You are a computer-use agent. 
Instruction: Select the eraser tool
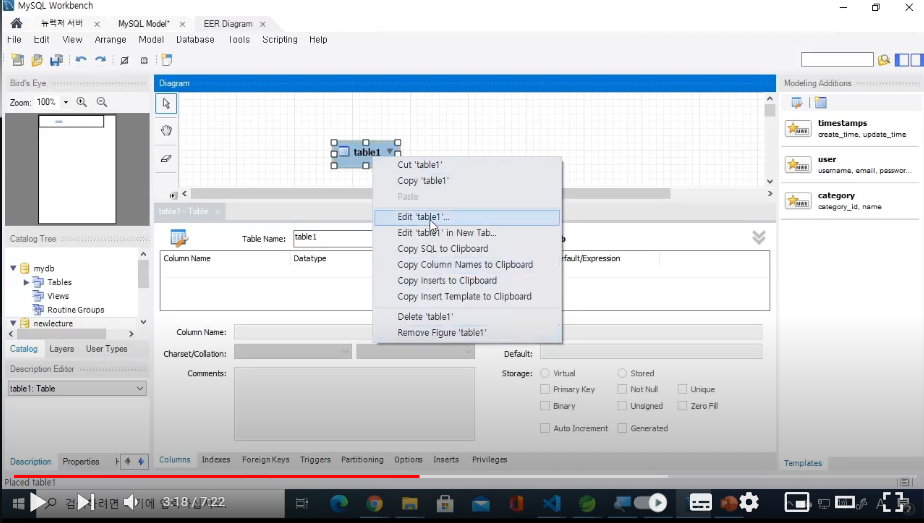(166, 158)
